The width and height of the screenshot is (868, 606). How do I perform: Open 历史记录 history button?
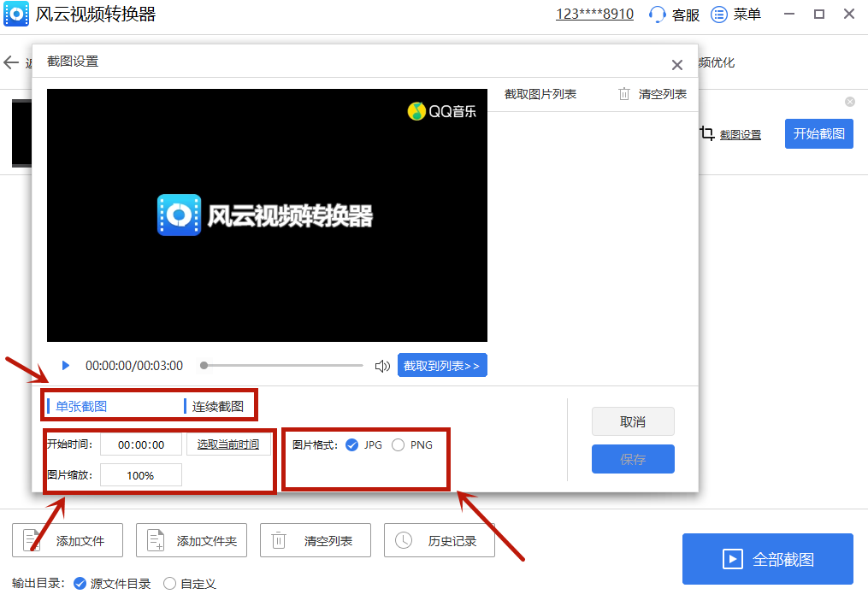440,540
